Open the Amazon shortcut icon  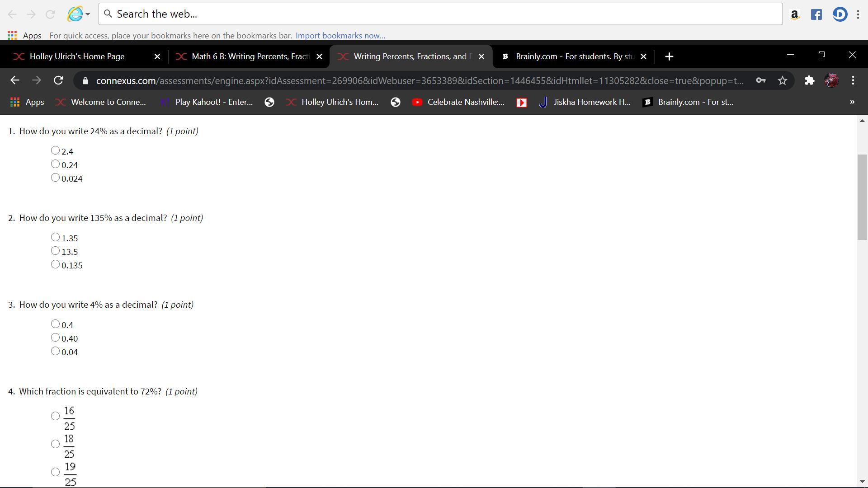tap(794, 14)
